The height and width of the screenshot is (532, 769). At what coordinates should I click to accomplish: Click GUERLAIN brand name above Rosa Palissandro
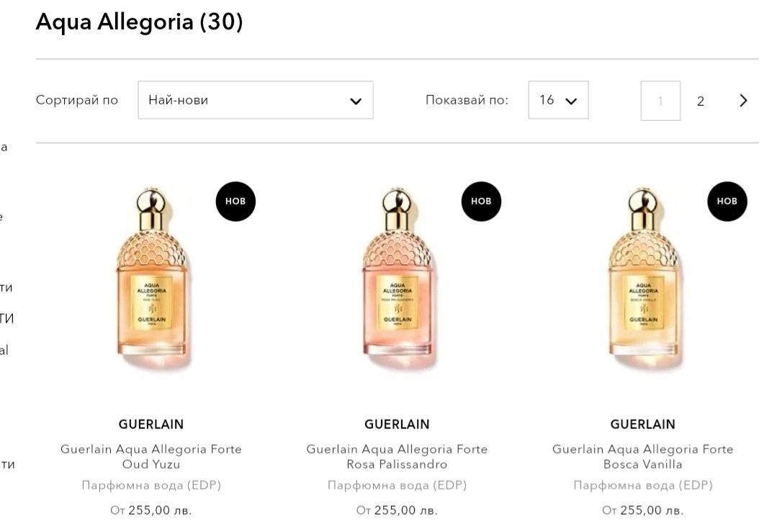pyautogui.click(x=397, y=424)
